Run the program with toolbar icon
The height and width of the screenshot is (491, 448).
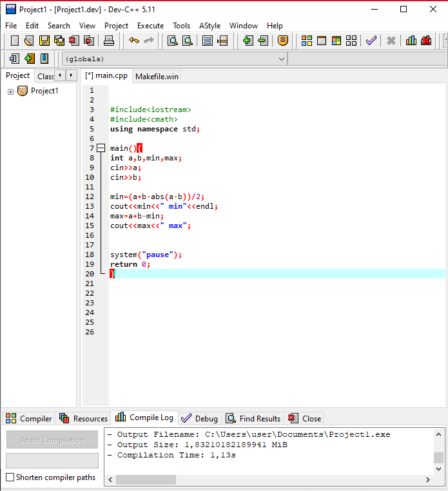[x=322, y=41]
